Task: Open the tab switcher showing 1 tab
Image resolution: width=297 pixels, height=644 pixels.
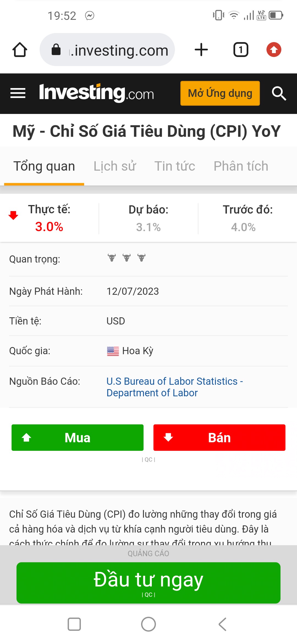Action: pyautogui.click(x=241, y=50)
